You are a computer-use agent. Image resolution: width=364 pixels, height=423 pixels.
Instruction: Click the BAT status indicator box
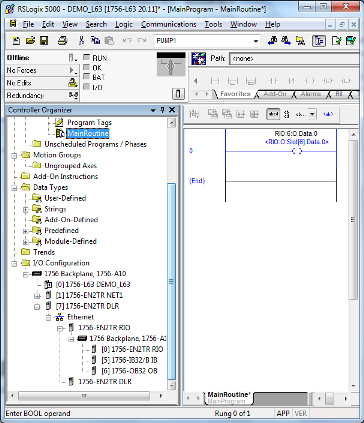(86, 77)
